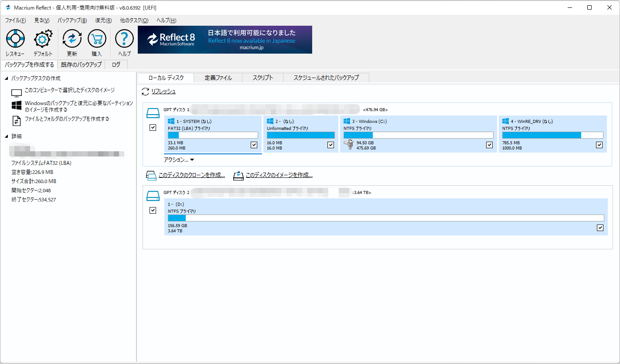Click the ヘルプ question mark icon
Image resolution: width=620 pixels, height=364 pixels.
[124, 39]
